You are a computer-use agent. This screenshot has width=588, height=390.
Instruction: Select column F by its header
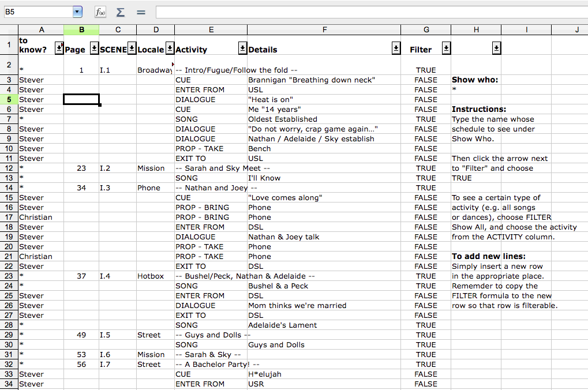tap(324, 29)
